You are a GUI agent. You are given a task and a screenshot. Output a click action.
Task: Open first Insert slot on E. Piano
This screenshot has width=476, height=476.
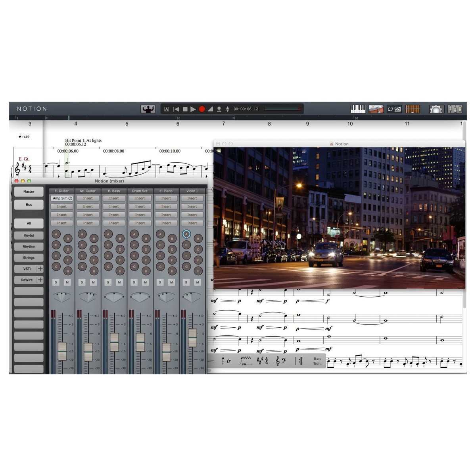166,198
